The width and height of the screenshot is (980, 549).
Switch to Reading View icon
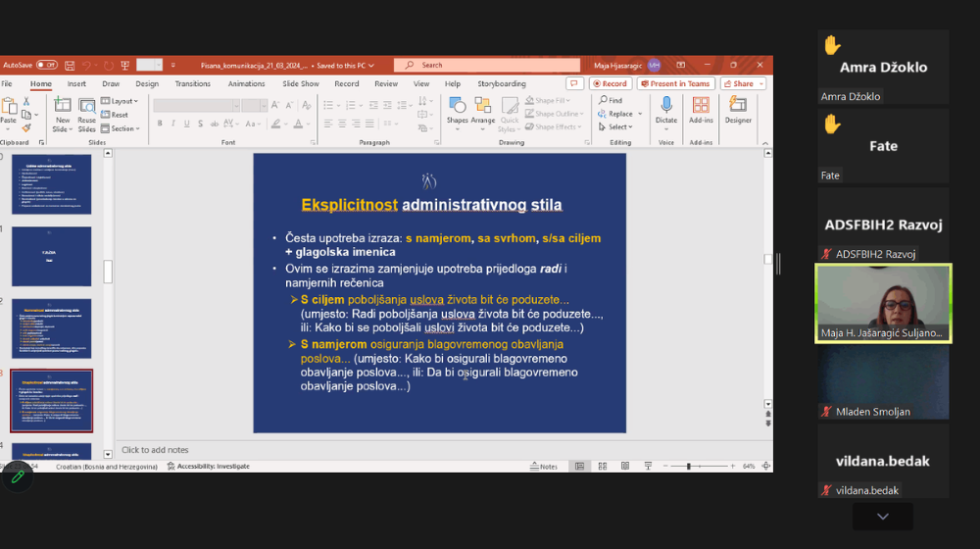click(x=625, y=467)
